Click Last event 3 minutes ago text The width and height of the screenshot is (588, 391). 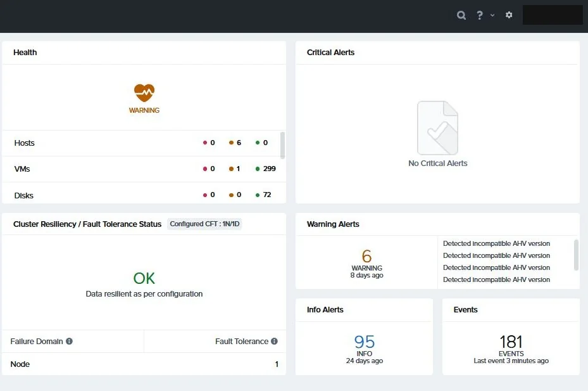click(x=511, y=361)
